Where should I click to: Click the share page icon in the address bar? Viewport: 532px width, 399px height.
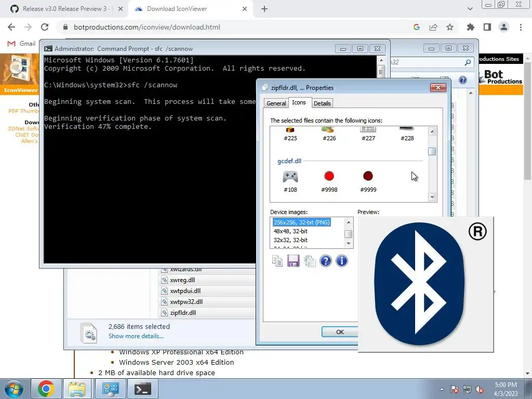[x=433, y=27]
